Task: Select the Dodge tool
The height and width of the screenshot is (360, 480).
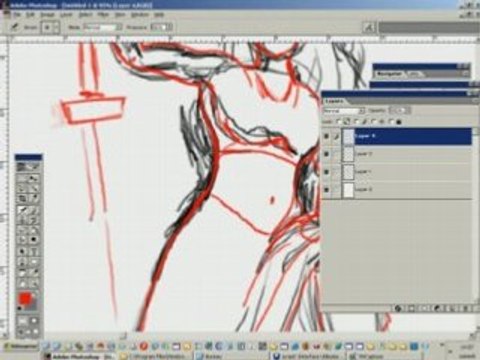Action: 33,240
